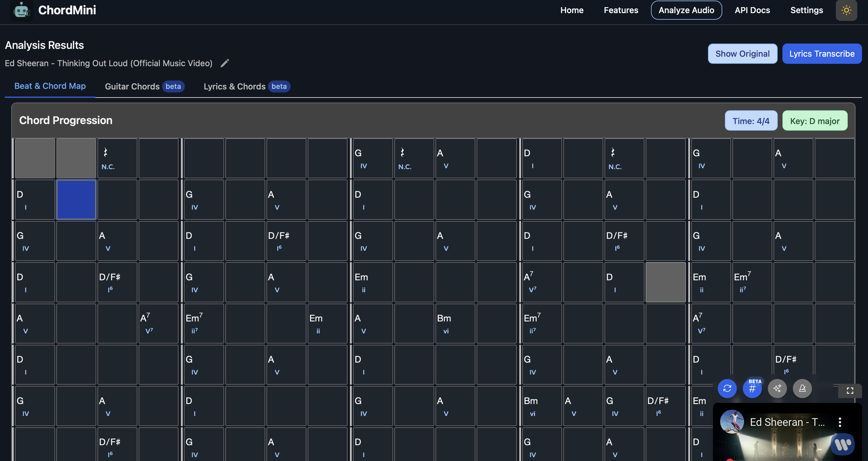Click the Bm vi chord cell
The image size is (868, 461).
[x=455, y=324]
